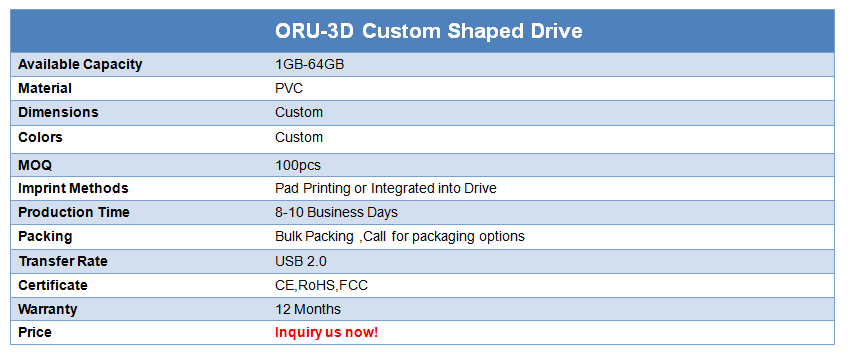Select the USB 2.0 transfer rate value

click(x=301, y=261)
